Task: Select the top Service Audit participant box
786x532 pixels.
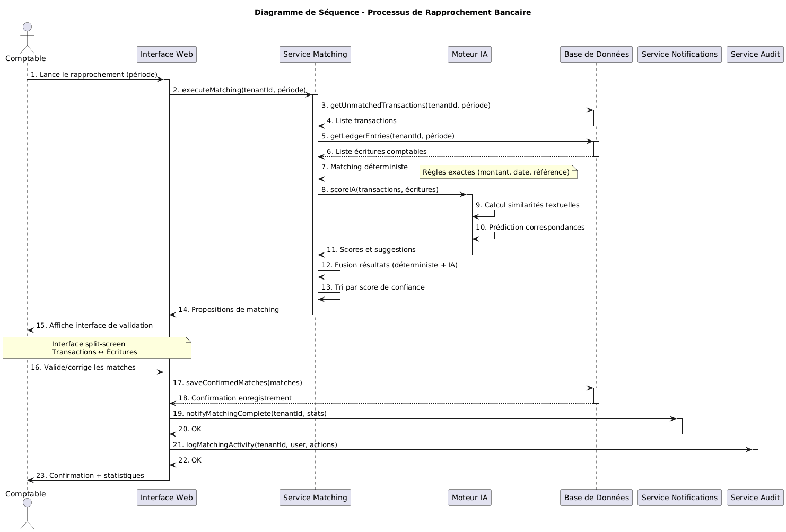Action: [x=755, y=54]
